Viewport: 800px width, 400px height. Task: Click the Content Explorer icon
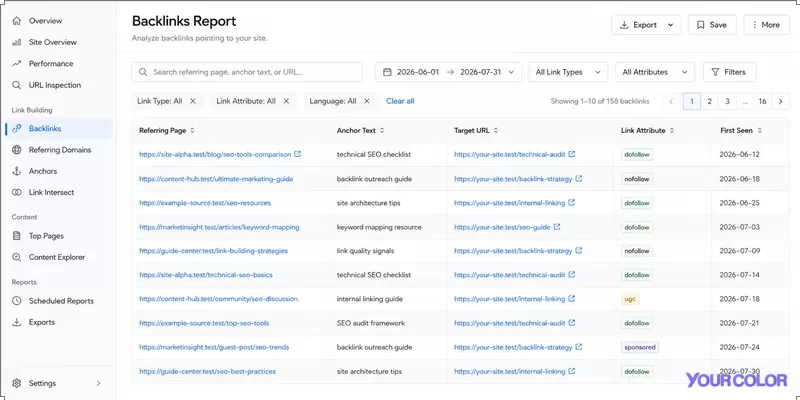(x=17, y=257)
